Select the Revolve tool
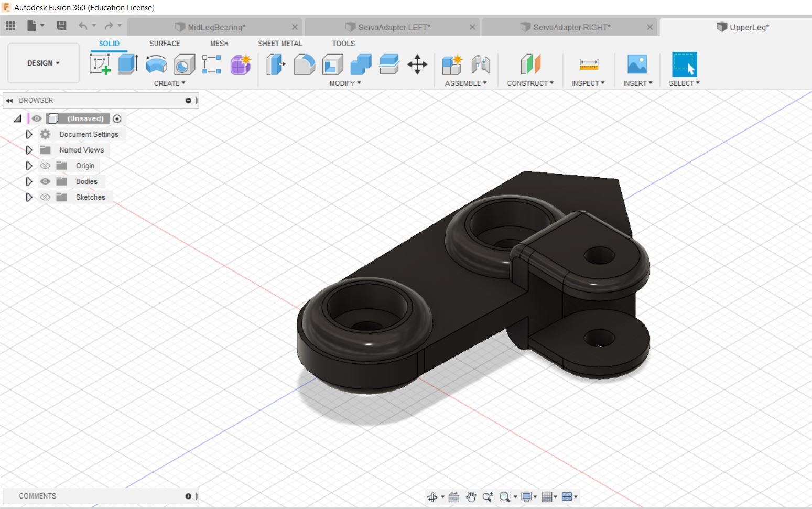 click(x=156, y=64)
